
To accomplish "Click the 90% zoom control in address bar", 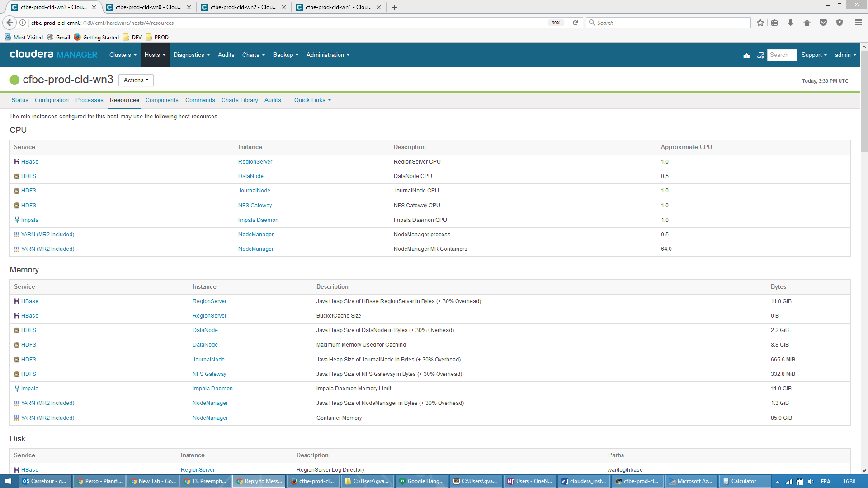I will click(556, 23).
